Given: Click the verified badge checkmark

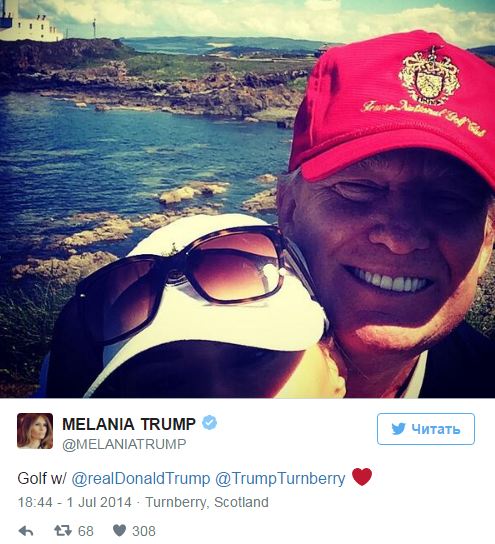Looking at the screenshot, I should pyautogui.click(x=210, y=423).
